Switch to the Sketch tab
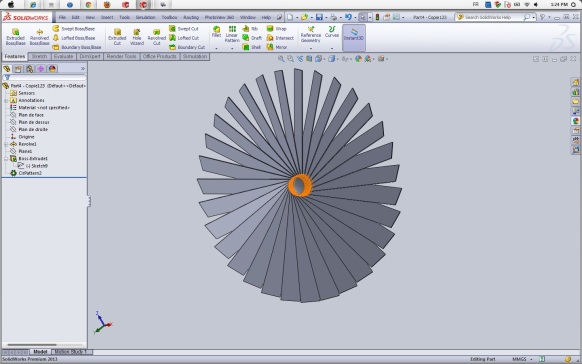The width and height of the screenshot is (582, 364). pos(39,56)
